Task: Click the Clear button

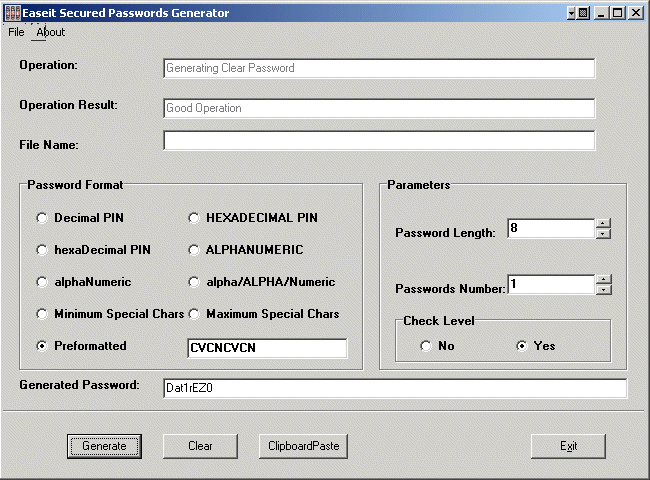Action: click(200, 446)
